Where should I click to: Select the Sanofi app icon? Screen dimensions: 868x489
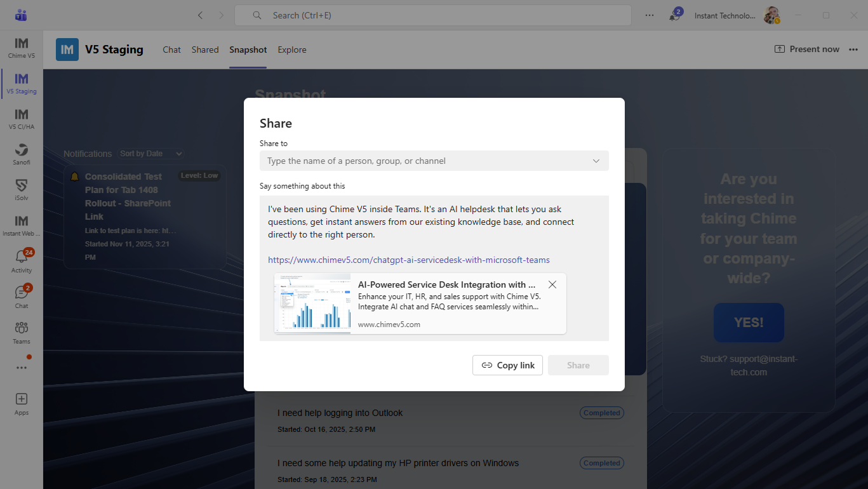pos(22,154)
